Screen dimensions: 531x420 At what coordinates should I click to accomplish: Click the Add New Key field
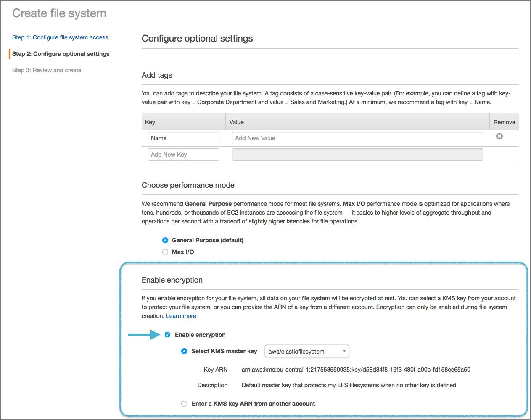[x=183, y=155]
